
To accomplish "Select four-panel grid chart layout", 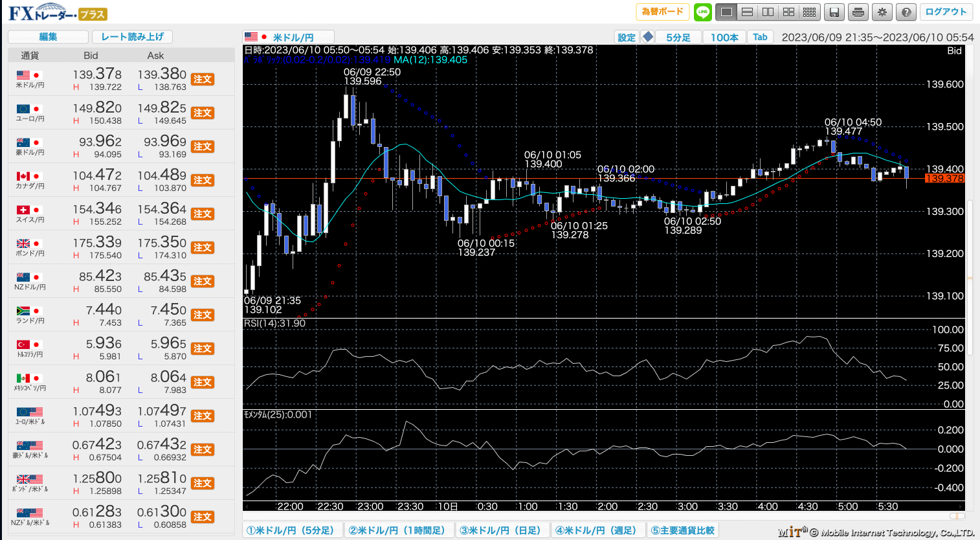I will coord(788,12).
